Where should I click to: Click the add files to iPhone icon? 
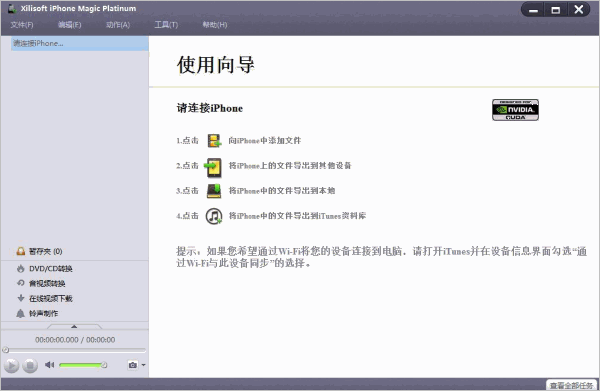tap(214, 140)
